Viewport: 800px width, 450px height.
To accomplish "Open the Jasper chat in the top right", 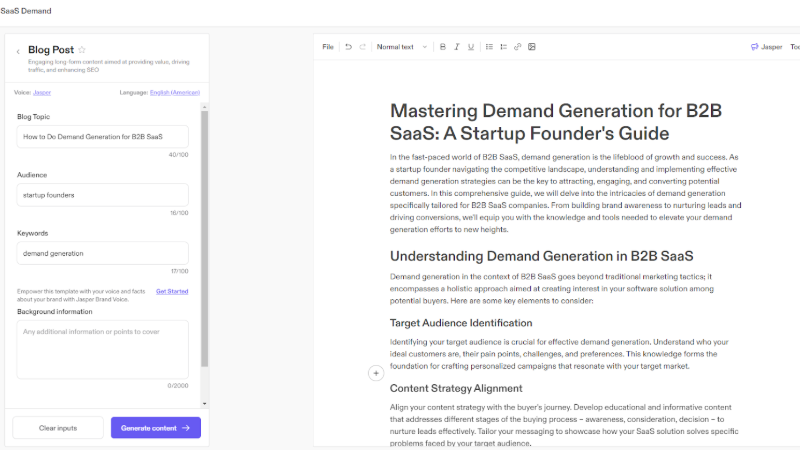I will click(x=767, y=47).
